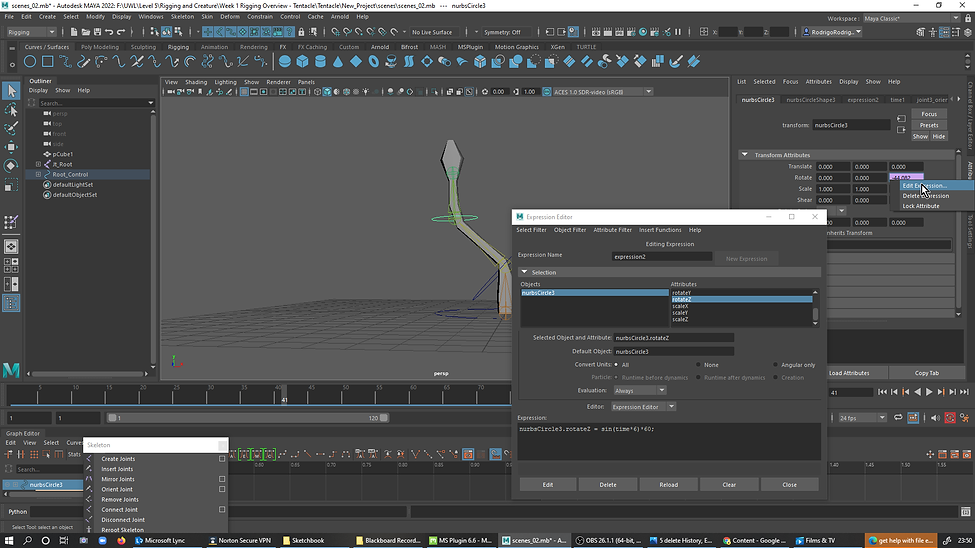Click the Expression Name input field

coord(662,256)
